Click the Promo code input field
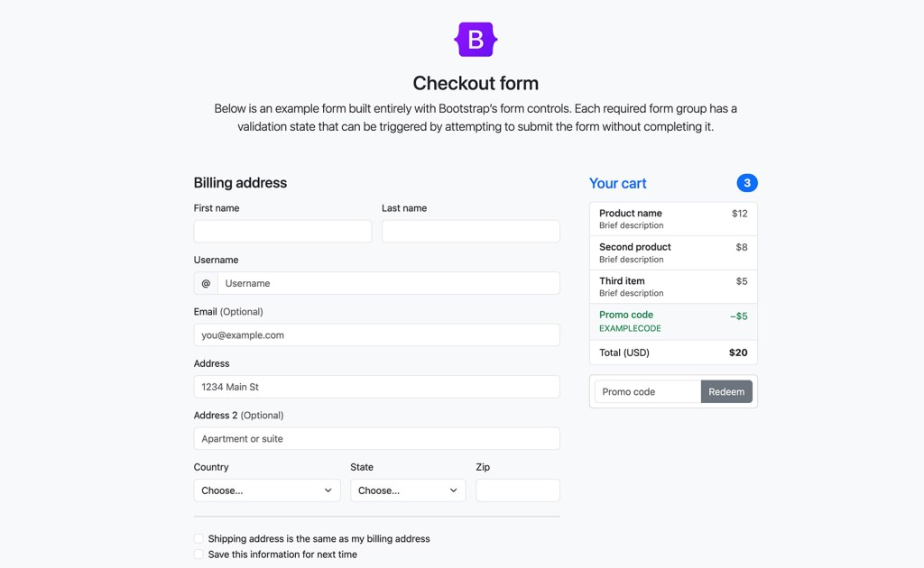The width and height of the screenshot is (924, 568). [644, 391]
